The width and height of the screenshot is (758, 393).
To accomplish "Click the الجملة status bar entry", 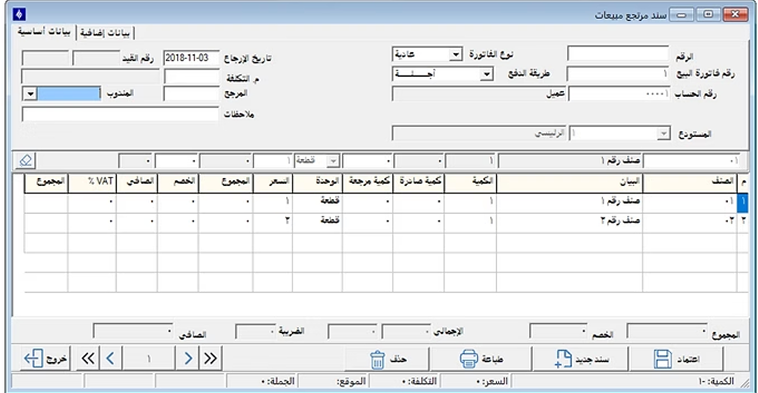I will (262, 381).
